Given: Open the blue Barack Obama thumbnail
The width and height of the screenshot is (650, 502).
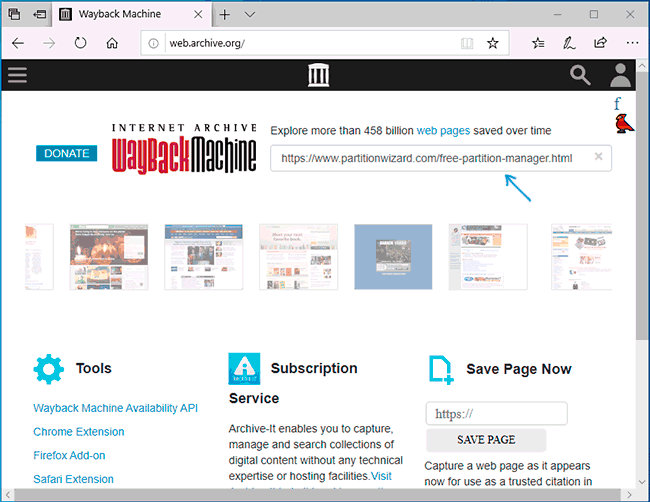Looking at the screenshot, I should (x=393, y=257).
